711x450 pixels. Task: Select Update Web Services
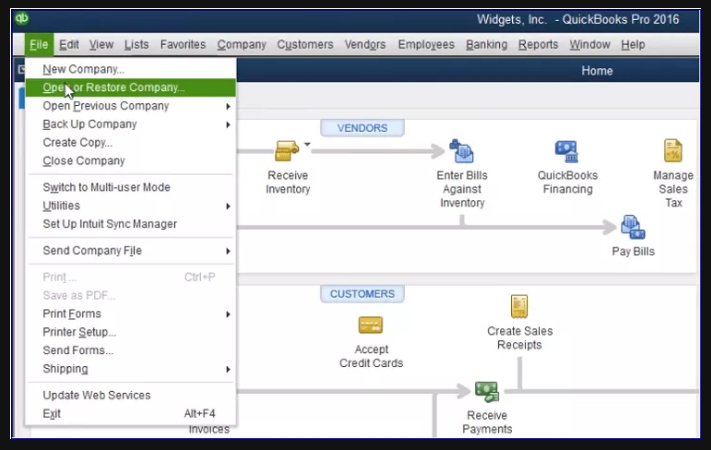(x=131, y=395)
